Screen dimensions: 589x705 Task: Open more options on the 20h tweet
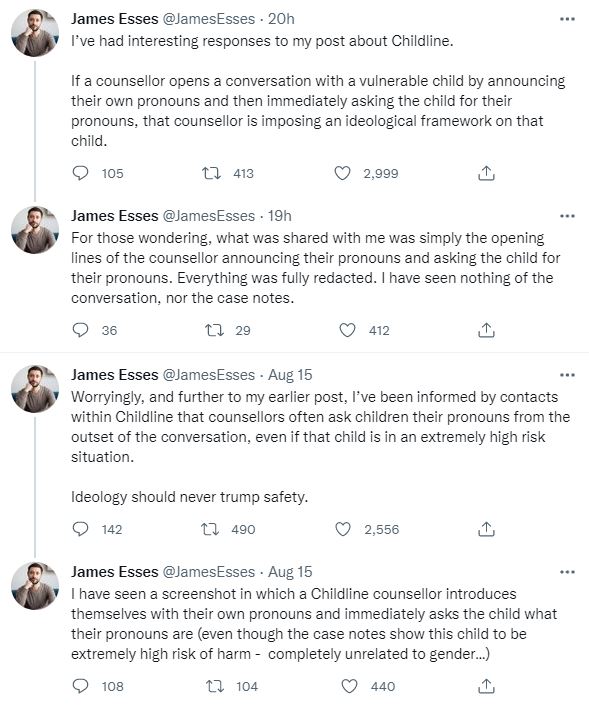tap(567, 19)
